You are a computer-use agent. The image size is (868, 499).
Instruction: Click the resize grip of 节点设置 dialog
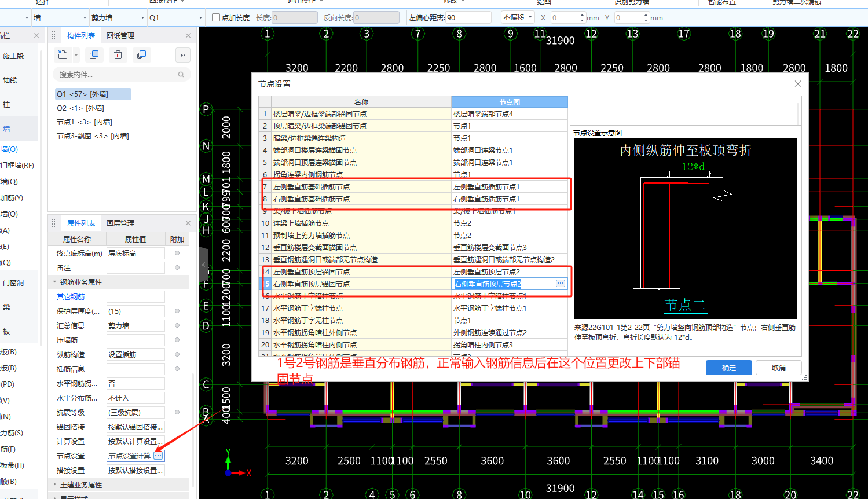coord(804,377)
